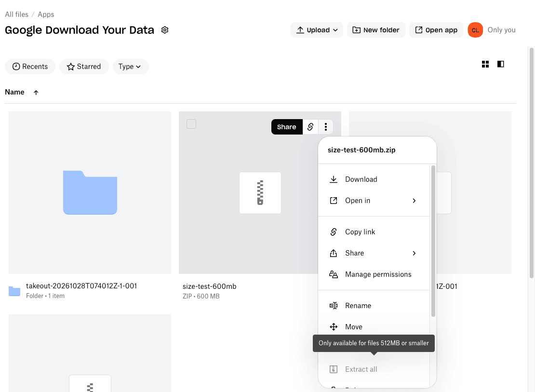Click the New folder button
This screenshot has width=535, height=392.
376,30
